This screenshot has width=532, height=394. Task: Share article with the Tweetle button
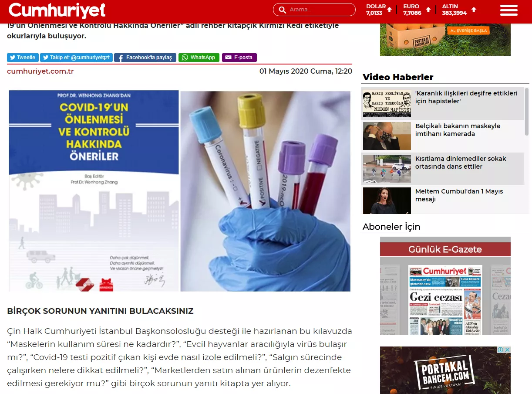click(23, 58)
